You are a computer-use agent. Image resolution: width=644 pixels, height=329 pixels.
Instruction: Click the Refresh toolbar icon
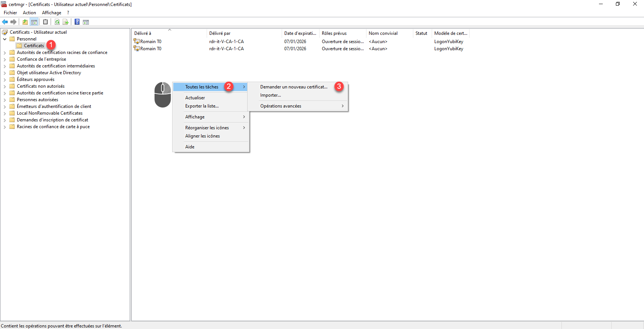click(57, 22)
